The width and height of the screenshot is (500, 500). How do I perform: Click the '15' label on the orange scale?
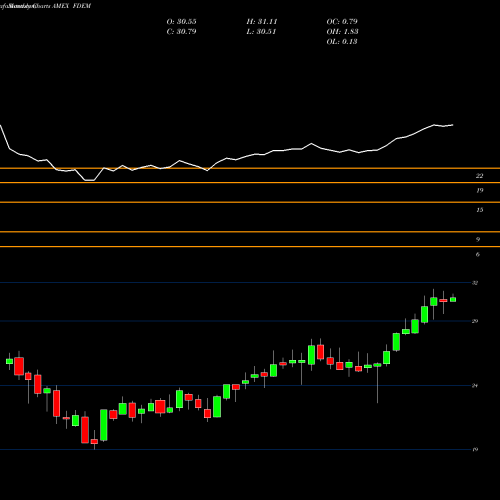click(480, 210)
